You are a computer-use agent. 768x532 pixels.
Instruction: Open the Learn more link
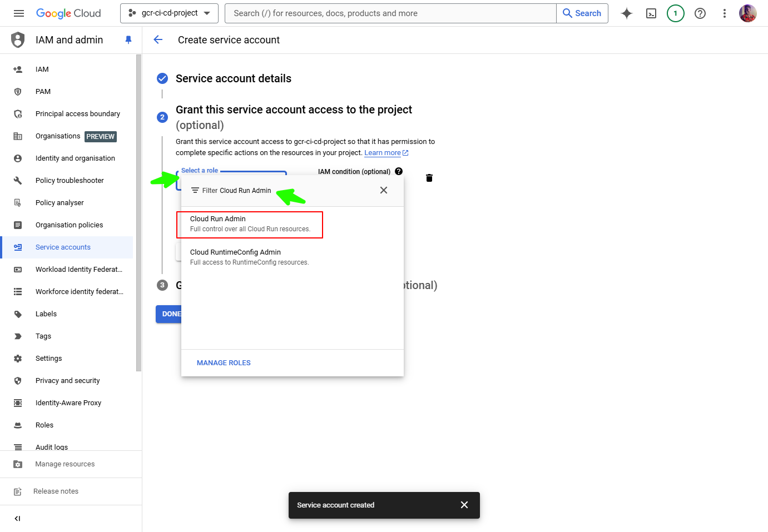(x=386, y=153)
